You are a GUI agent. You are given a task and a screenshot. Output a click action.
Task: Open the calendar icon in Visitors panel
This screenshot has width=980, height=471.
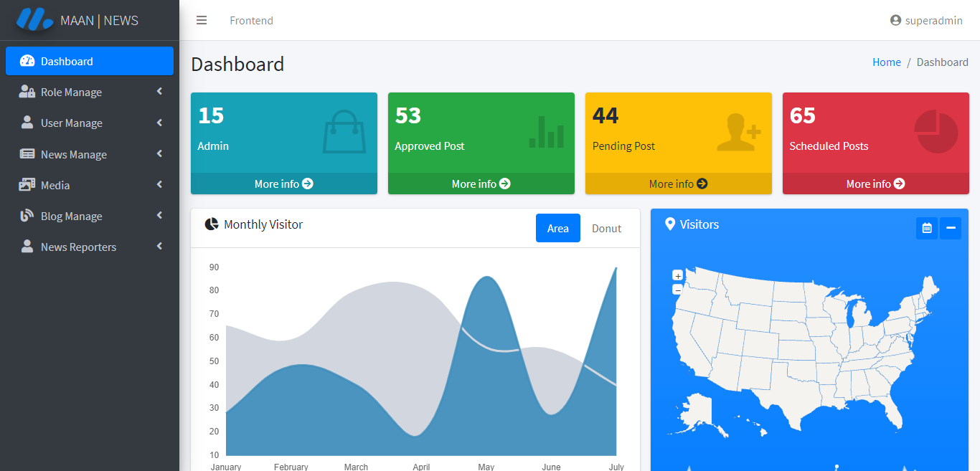[x=927, y=228]
